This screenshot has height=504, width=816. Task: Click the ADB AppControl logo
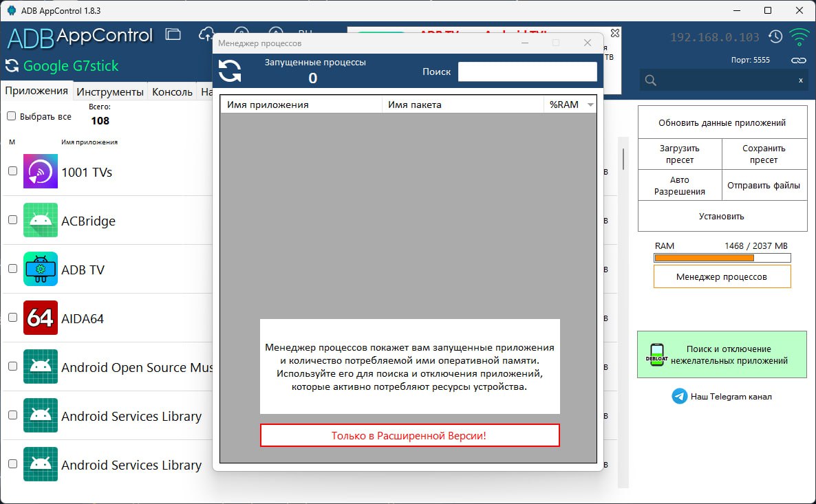pyautogui.click(x=80, y=37)
